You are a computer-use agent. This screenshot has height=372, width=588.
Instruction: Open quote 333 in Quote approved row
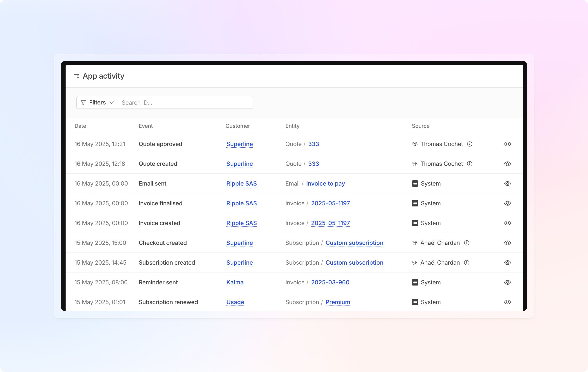(314, 144)
